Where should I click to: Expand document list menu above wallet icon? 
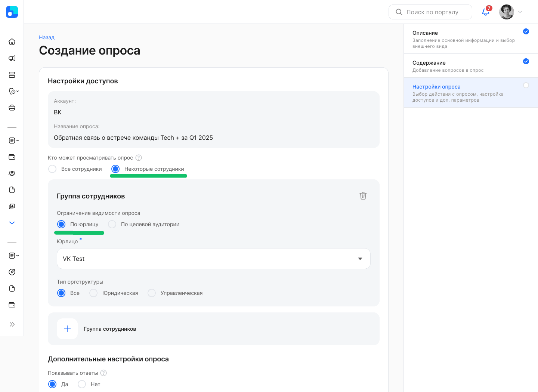click(13, 141)
